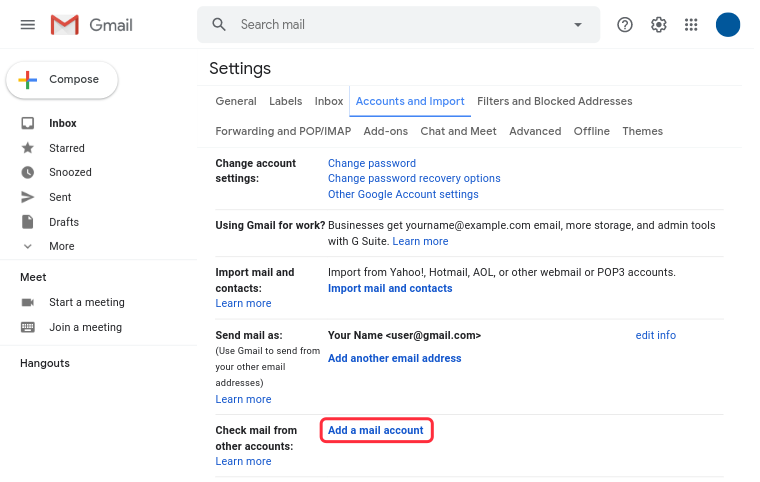This screenshot has height=482, width=760.
Task: Switch to the Add-ons tab
Action: (386, 131)
